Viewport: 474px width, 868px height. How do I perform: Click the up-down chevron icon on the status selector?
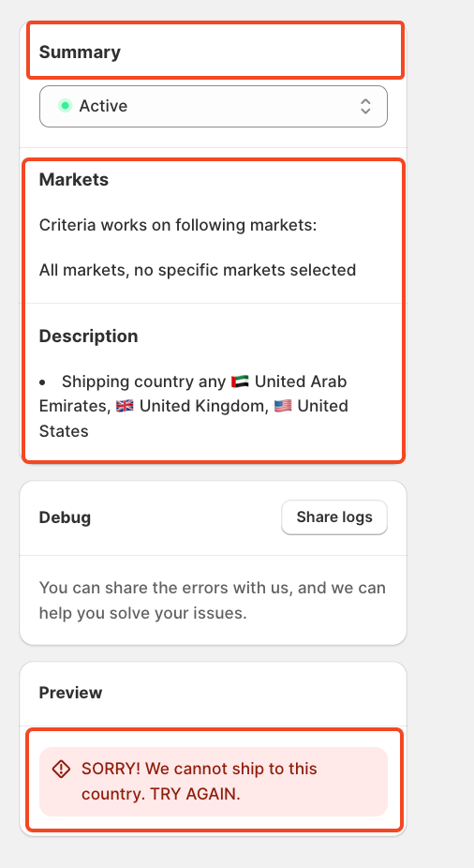(365, 106)
